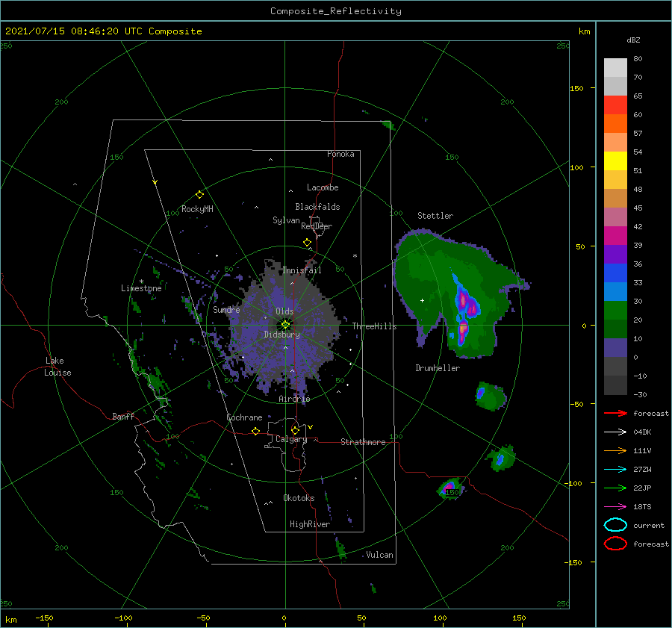Click the RockyMH label
Screen dimensions: 672x628
click(x=197, y=209)
